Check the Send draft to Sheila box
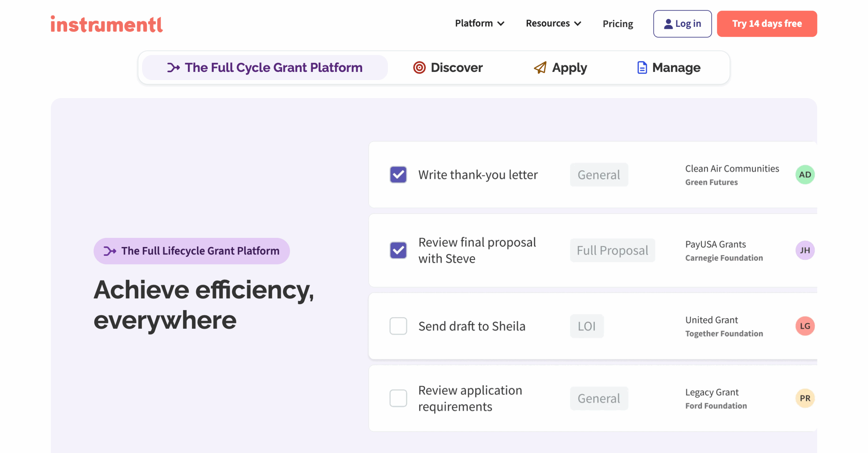This screenshot has width=868, height=453. tap(398, 326)
